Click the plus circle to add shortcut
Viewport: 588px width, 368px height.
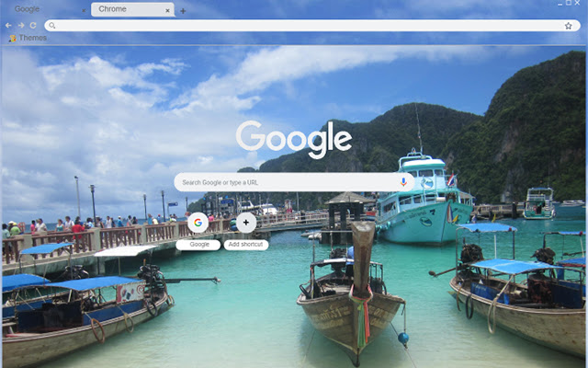pos(246,223)
